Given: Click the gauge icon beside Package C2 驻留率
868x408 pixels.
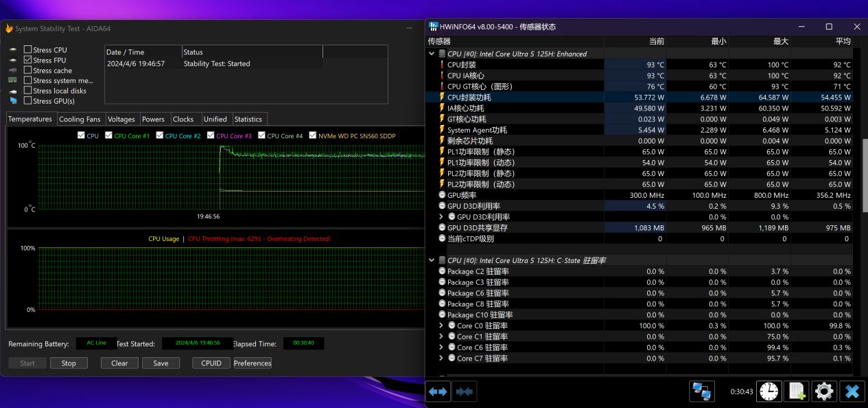Looking at the screenshot, I should [442, 271].
